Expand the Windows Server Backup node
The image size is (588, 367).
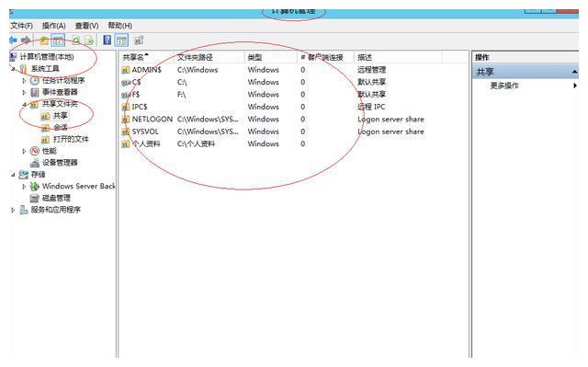coord(24,186)
